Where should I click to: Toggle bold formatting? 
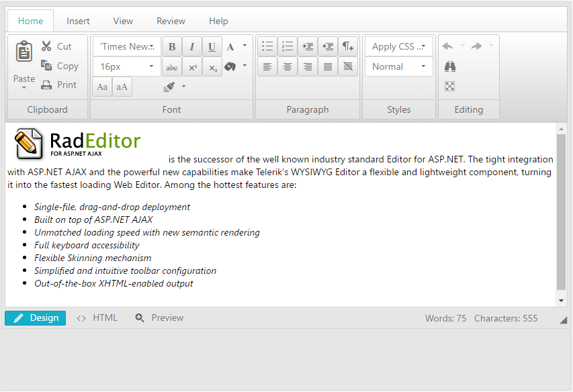[x=172, y=46]
